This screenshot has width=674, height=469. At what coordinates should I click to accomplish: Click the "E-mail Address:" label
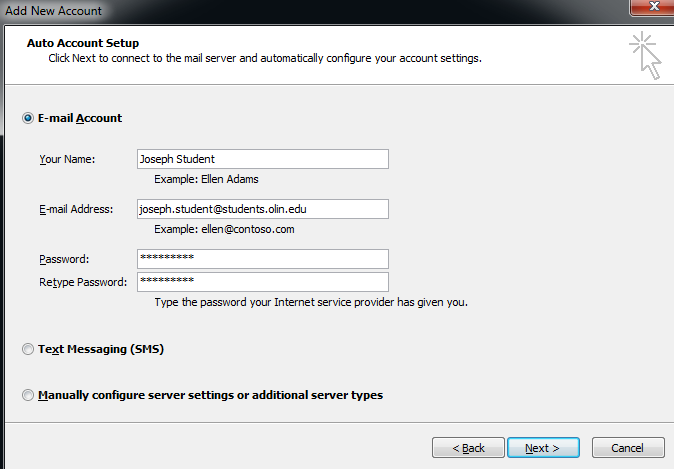76,209
